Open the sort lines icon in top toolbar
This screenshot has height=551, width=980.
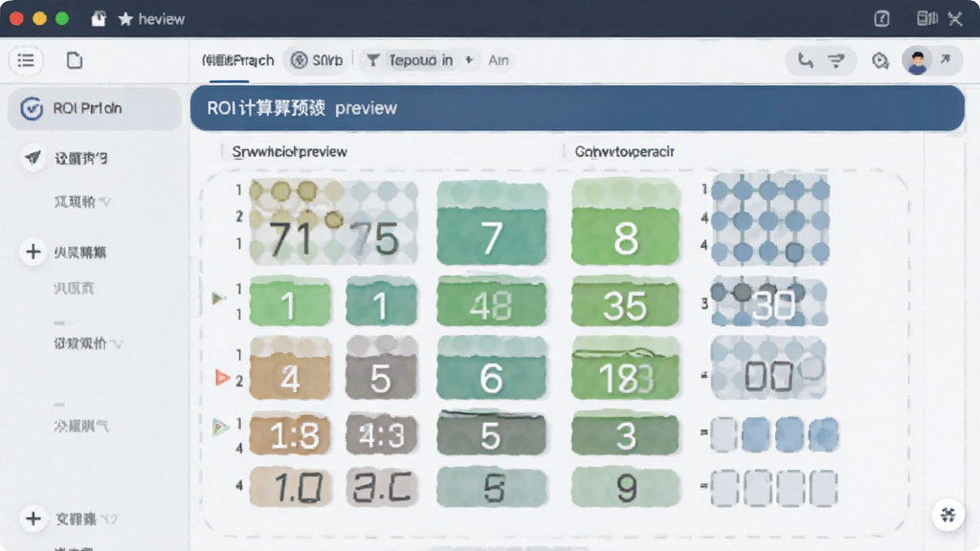tap(836, 60)
